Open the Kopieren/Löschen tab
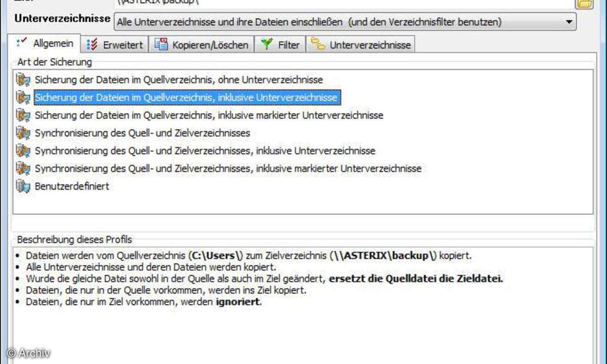The height and width of the screenshot is (364, 607). point(202,44)
